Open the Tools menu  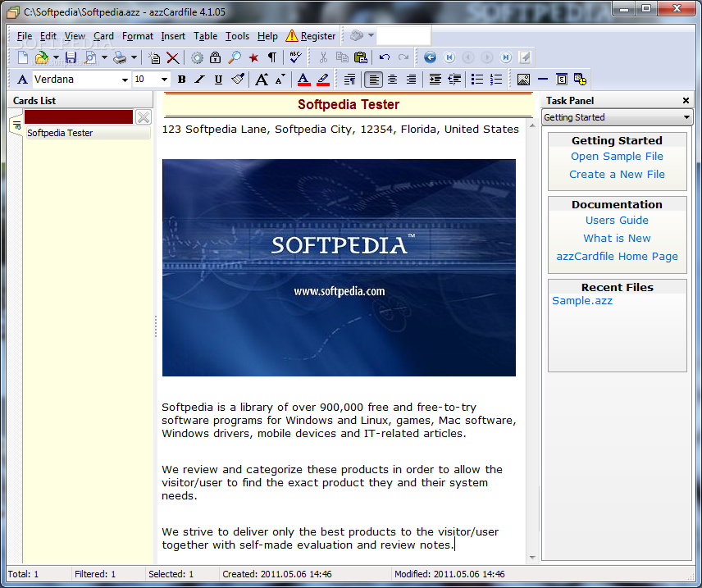237,36
